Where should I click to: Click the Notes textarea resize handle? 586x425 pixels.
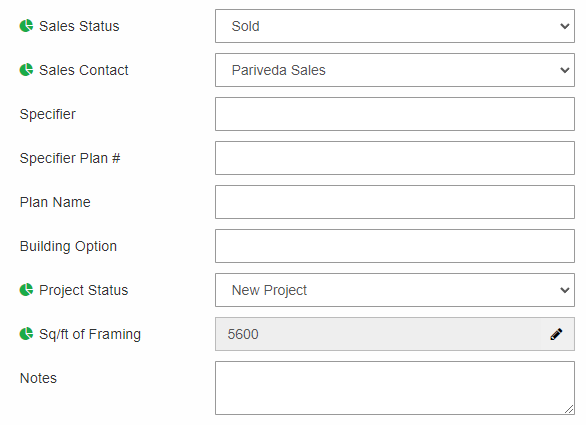569,409
